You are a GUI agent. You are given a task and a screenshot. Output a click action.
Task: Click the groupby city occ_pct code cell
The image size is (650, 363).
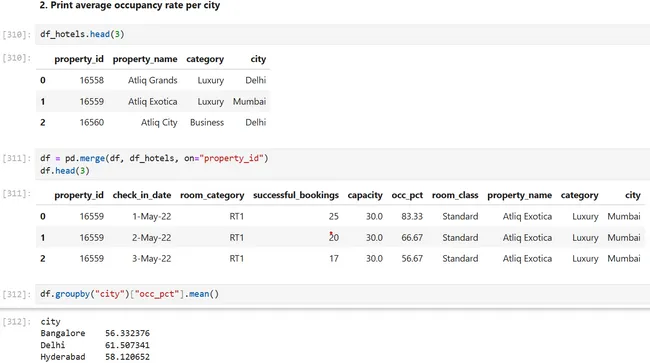(342, 294)
